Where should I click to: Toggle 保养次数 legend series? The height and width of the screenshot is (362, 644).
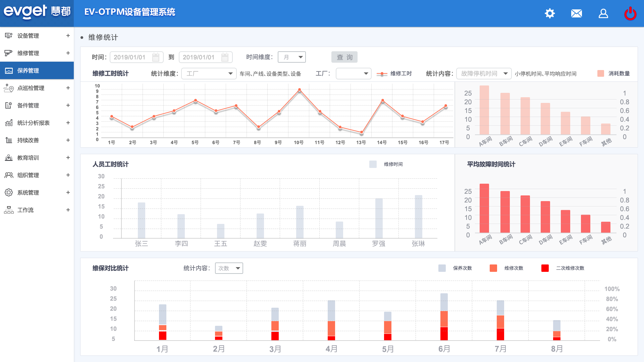442,268
